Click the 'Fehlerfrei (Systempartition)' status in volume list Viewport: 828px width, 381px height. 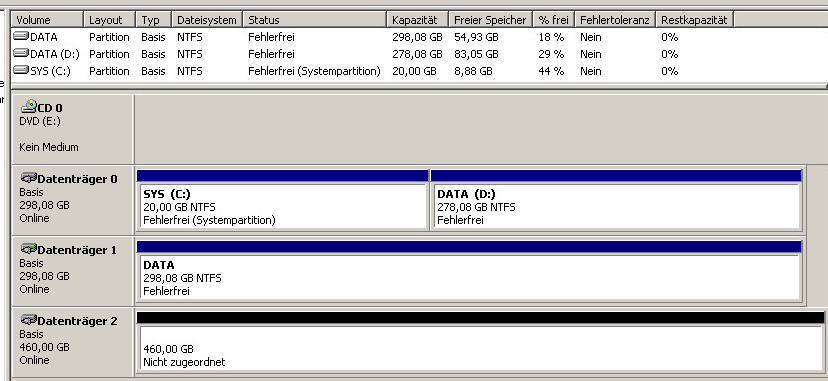314,71
